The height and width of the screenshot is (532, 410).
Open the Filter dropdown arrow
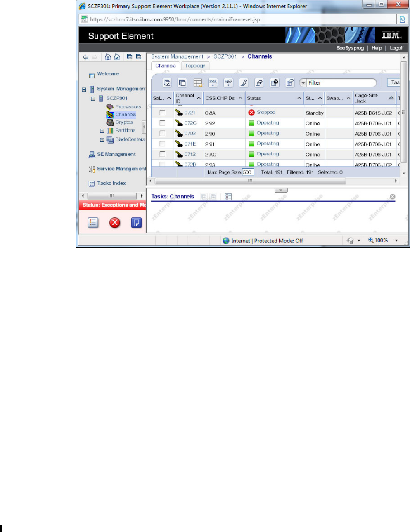[303, 83]
